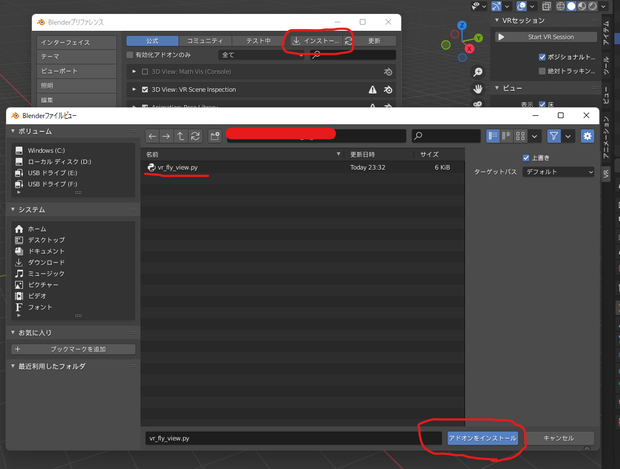620x469 pixels.
Task: Toggle the file filter funnel icon
Action: coord(554,136)
